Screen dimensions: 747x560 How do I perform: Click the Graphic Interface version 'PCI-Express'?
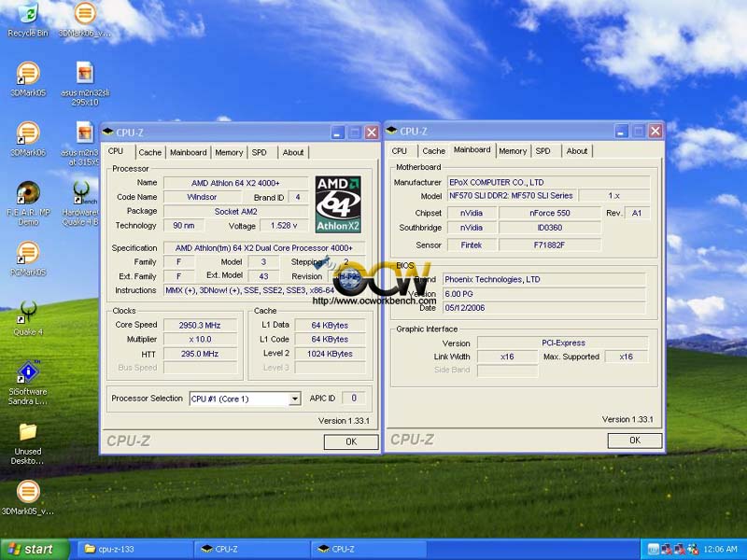coord(563,343)
